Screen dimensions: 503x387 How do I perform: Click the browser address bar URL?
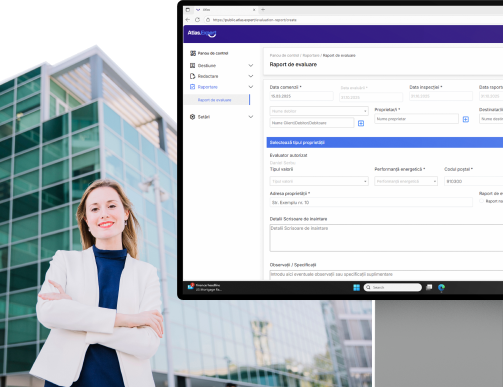[255, 20]
